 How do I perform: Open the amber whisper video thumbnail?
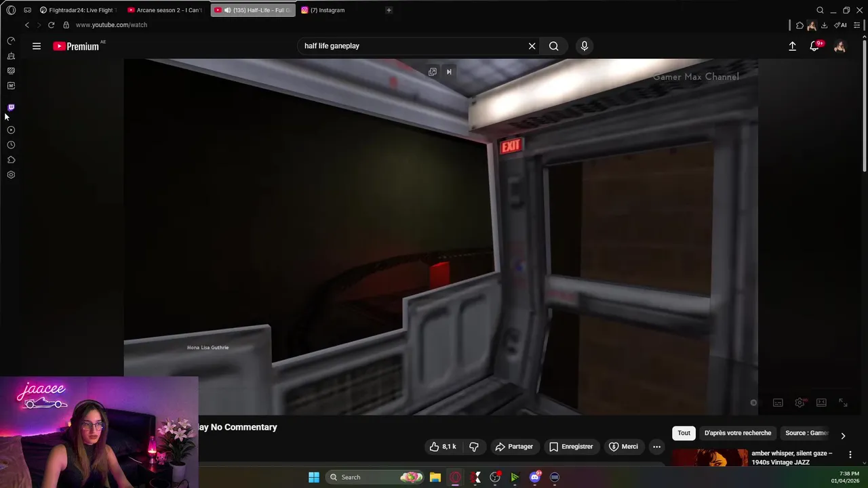pos(710,458)
